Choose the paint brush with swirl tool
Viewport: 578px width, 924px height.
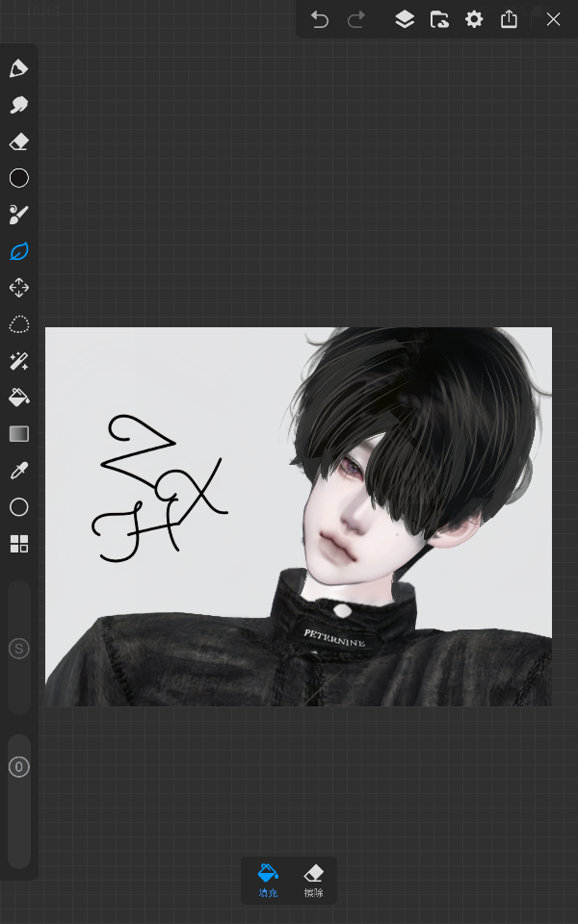[x=19, y=215]
